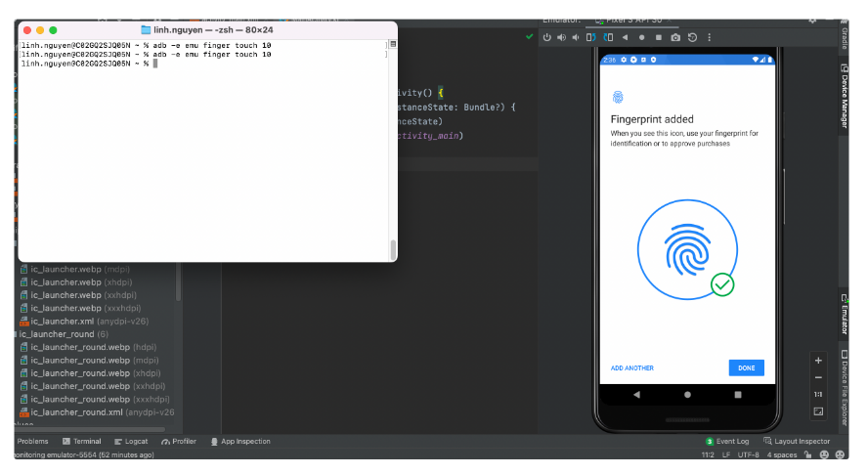Rotate the emulator left
Viewport: 868px width, 475px height.
(590, 37)
